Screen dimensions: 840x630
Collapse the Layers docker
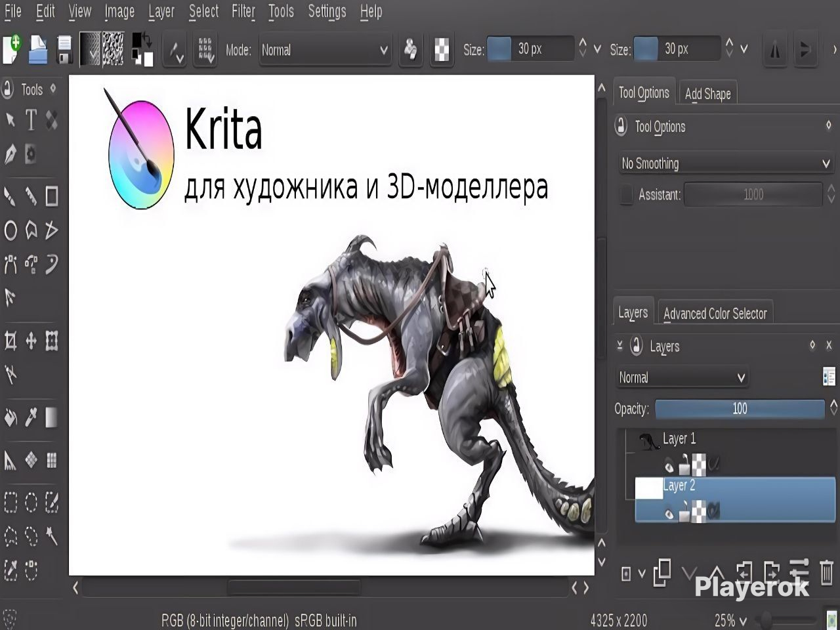[620, 346]
